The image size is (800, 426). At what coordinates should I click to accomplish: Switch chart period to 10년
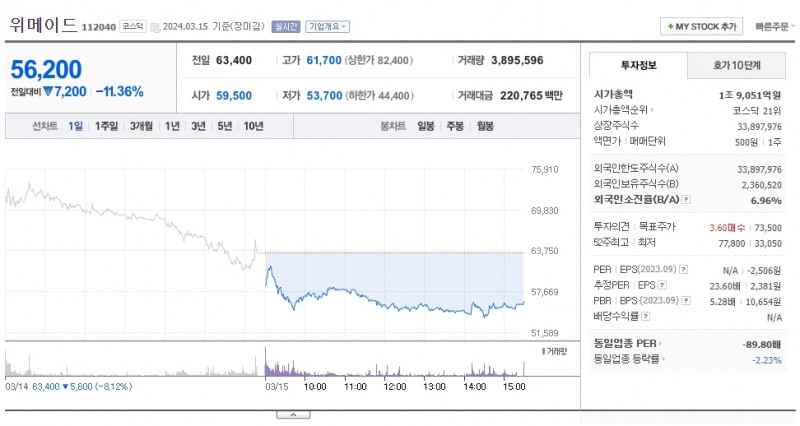coord(254,126)
